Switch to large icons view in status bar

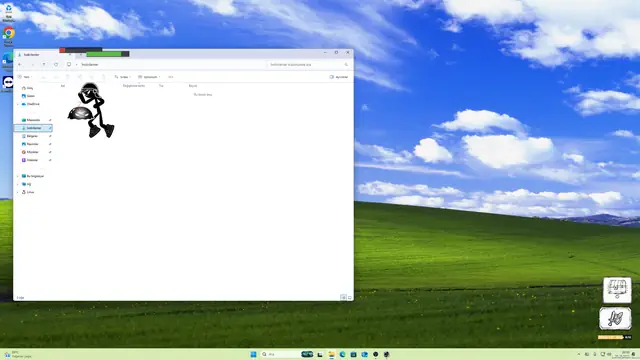pos(350,298)
